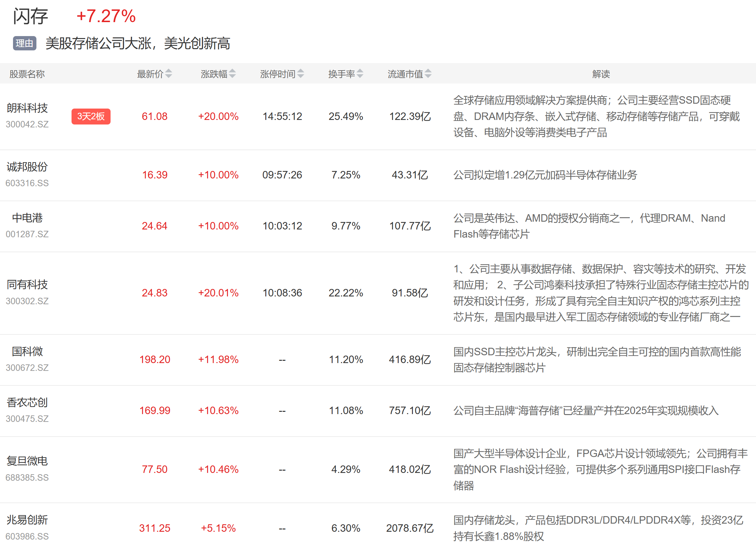Click the 3天2板 red badge

91,116
